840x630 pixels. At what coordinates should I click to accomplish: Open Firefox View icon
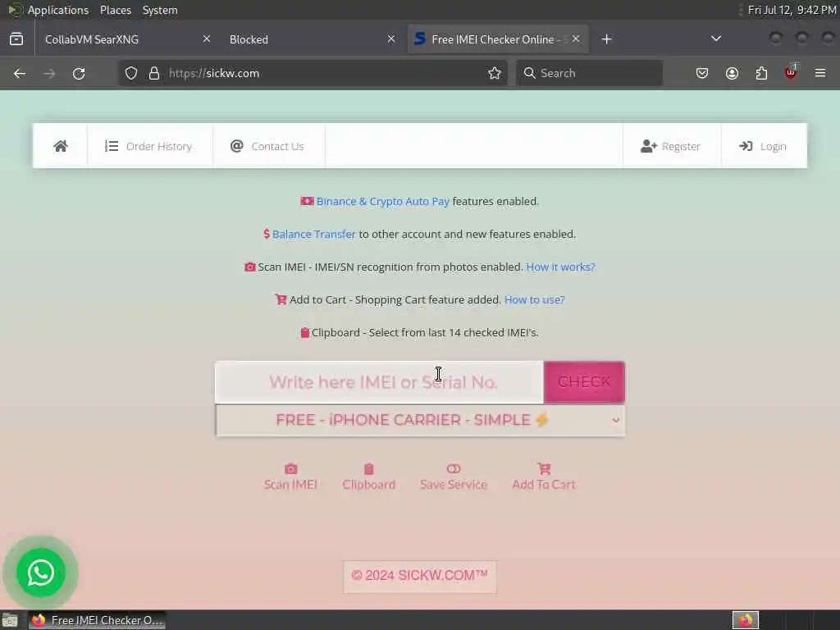click(16, 39)
